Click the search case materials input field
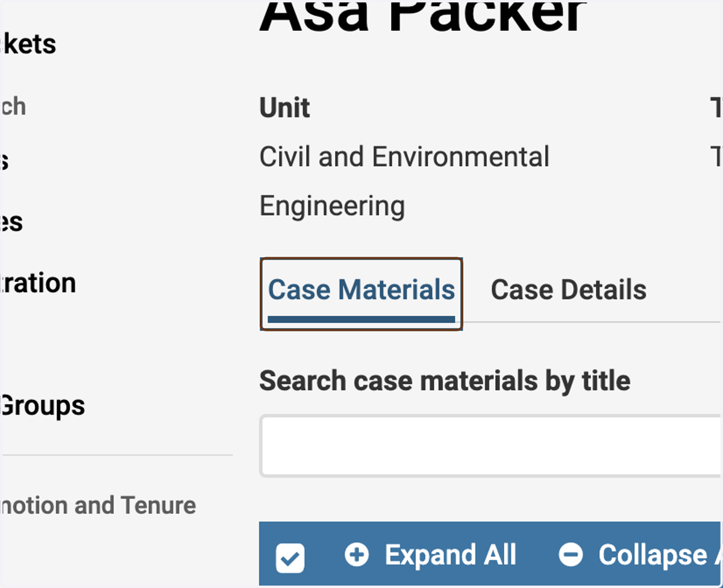723x588 pixels. (491, 446)
